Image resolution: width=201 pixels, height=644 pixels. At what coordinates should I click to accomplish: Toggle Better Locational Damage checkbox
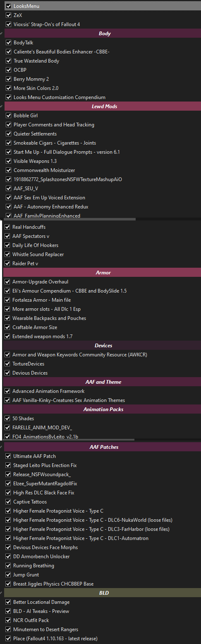click(8, 602)
